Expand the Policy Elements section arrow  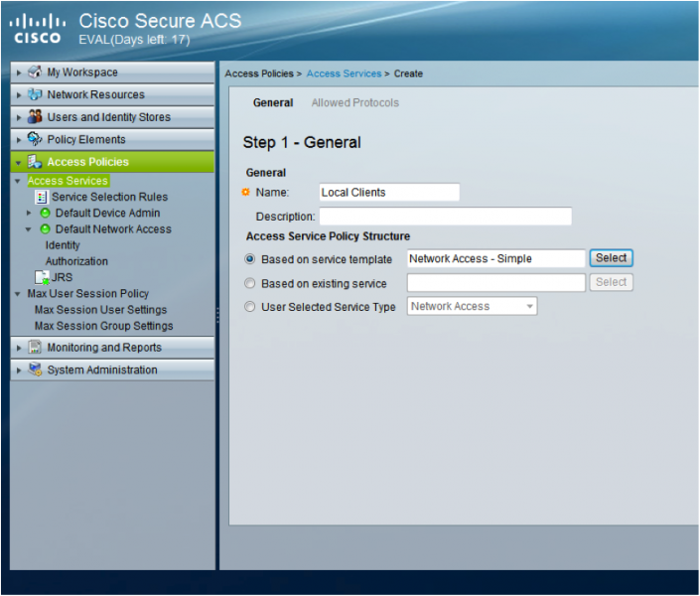click(18, 140)
